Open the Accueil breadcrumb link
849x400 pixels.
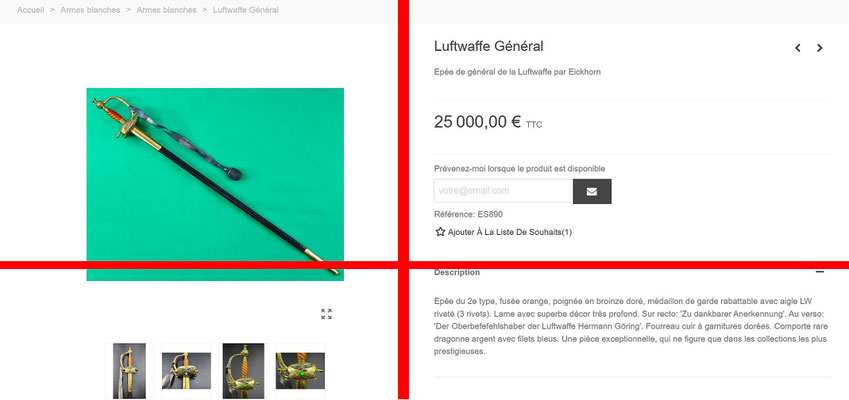31,10
